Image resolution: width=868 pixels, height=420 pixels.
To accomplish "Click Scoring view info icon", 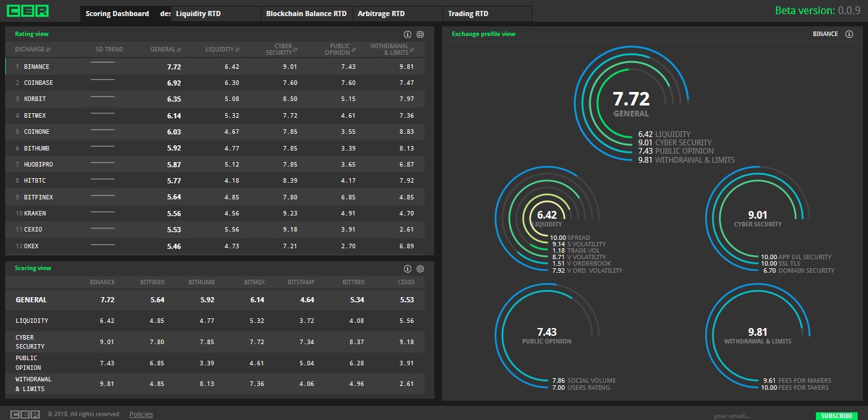I will click(407, 269).
